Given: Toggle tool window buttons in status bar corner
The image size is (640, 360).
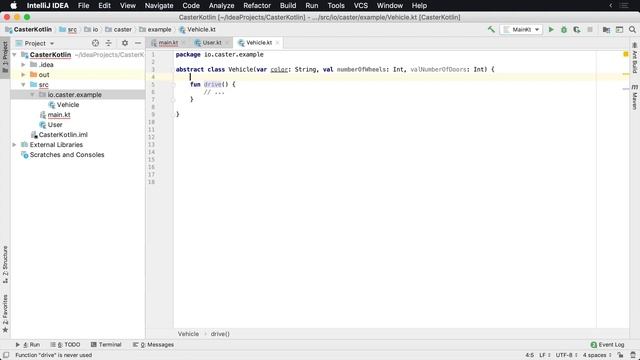Looking at the screenshot, I should [6, 355].
